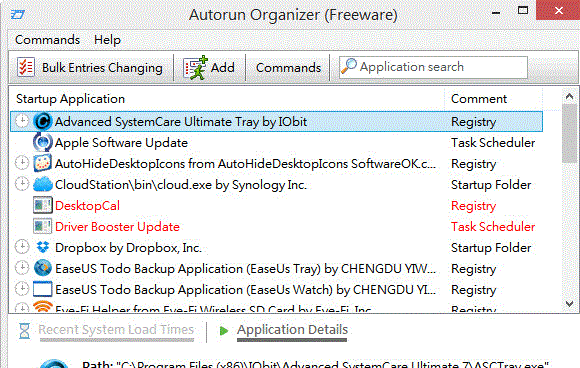Viewport: 580px width, 368px height.
Task: Click the magnifier icon in search box
Action: coord(349,67)
